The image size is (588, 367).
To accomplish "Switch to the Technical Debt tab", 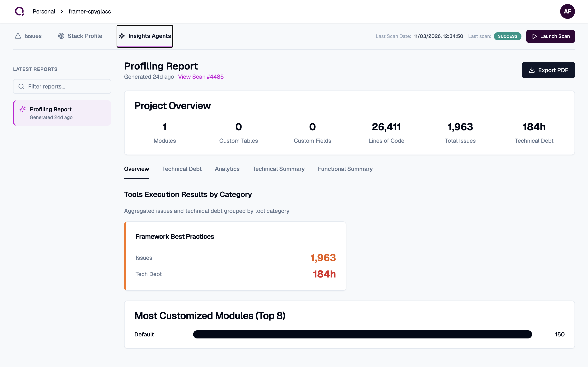I will point(182,169).
